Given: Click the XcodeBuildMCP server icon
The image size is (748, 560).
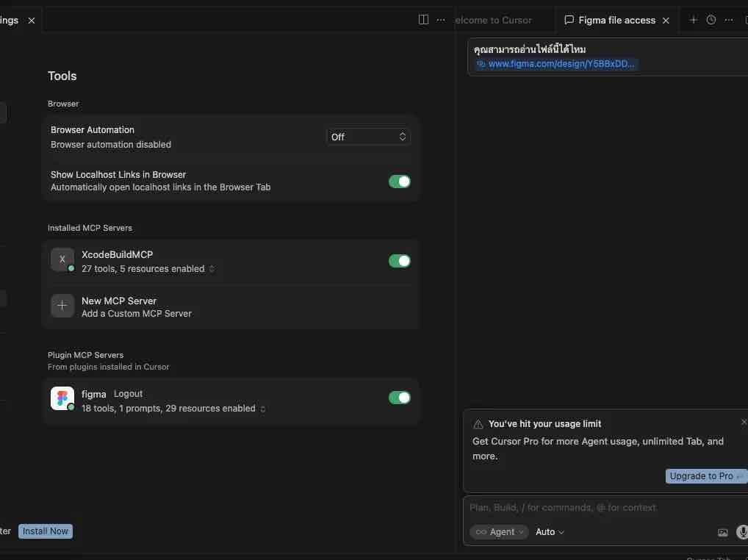Looking at the screenshot, I should (x=62, y=259).
